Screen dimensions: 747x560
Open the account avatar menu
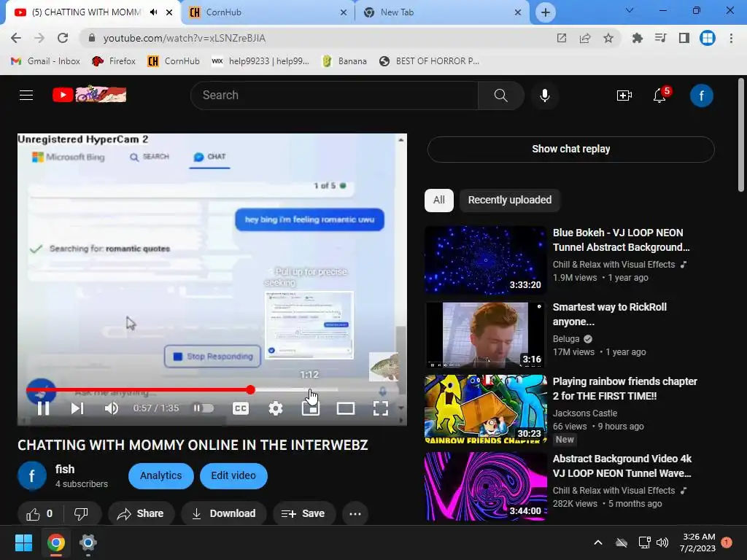[x=701, y=96]
